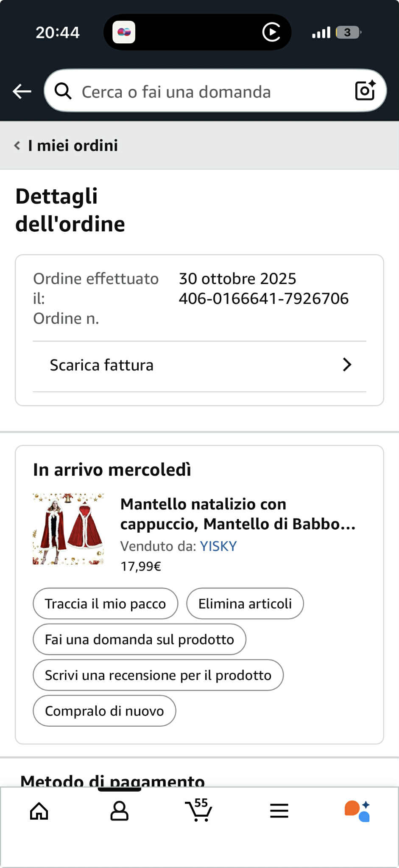Open the YISKY seller link
This screenshot has width=399, height=868.
click(218, 546)
